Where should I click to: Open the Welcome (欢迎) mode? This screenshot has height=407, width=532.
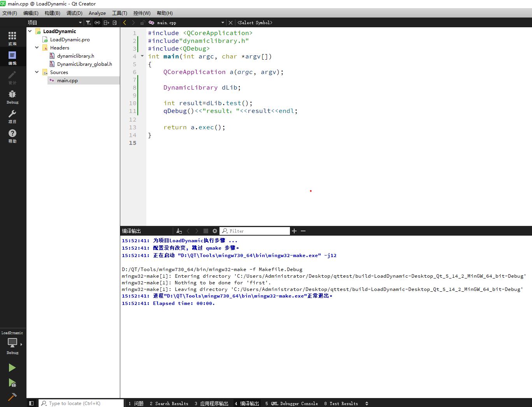(12, 39)
